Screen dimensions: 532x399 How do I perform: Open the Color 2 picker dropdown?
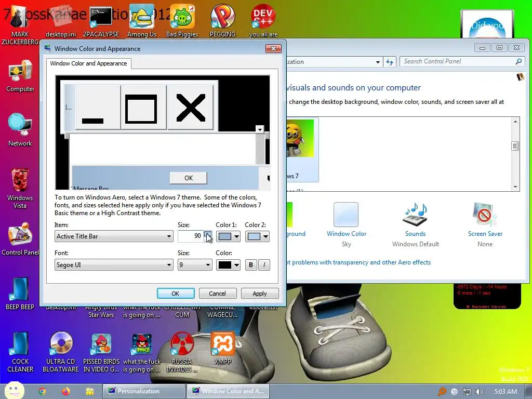click(257, 236)
